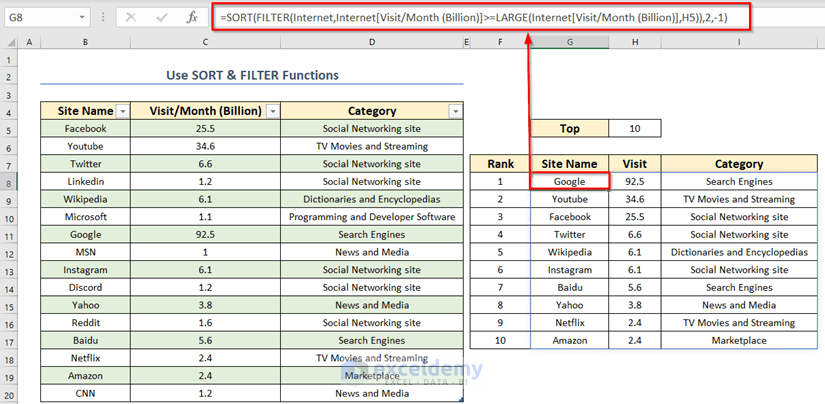Select the column A header
The image size is (825, 404).
(x=29, y=42)
